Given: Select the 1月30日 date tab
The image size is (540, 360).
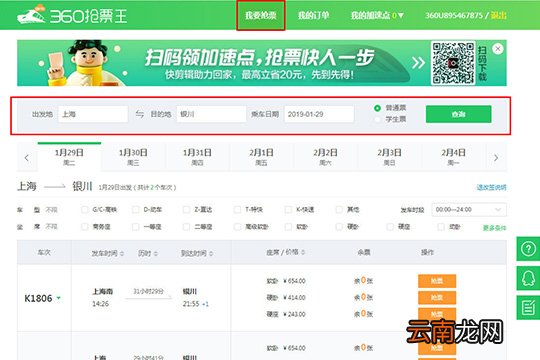Looking at the screenshot, I should coord(133,157).
